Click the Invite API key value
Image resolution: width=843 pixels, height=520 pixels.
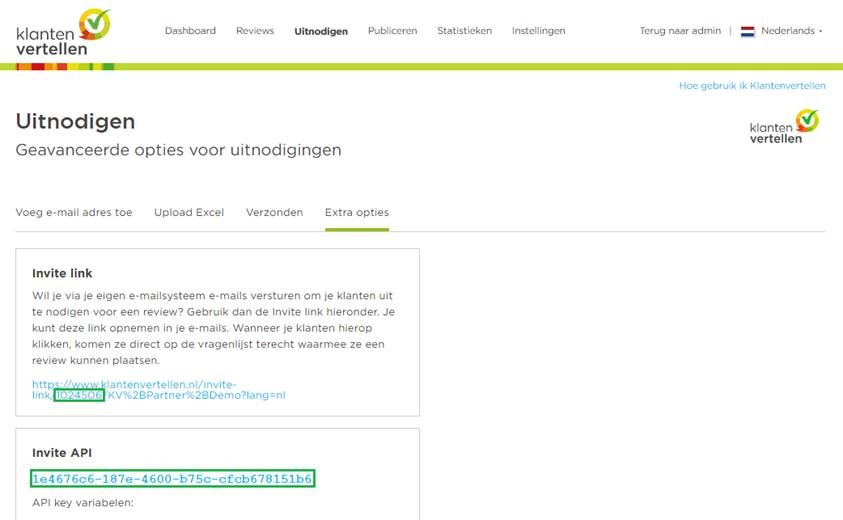pos(172,479)
